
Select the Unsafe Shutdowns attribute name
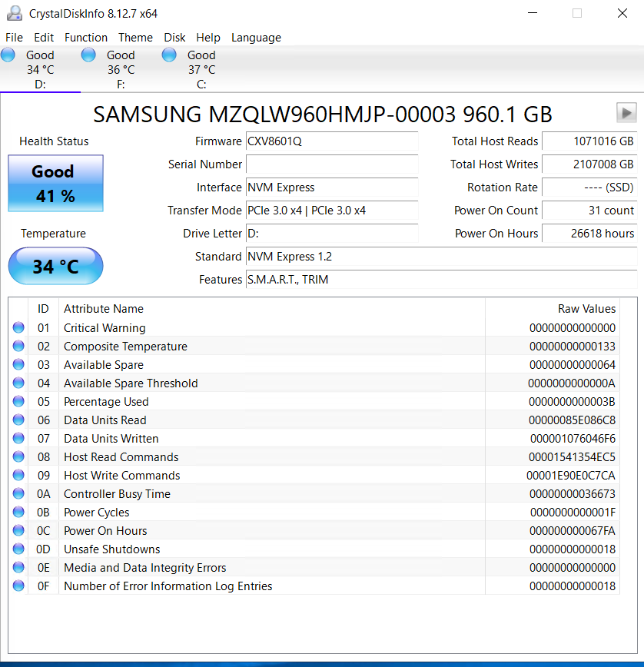click(112, 549)
